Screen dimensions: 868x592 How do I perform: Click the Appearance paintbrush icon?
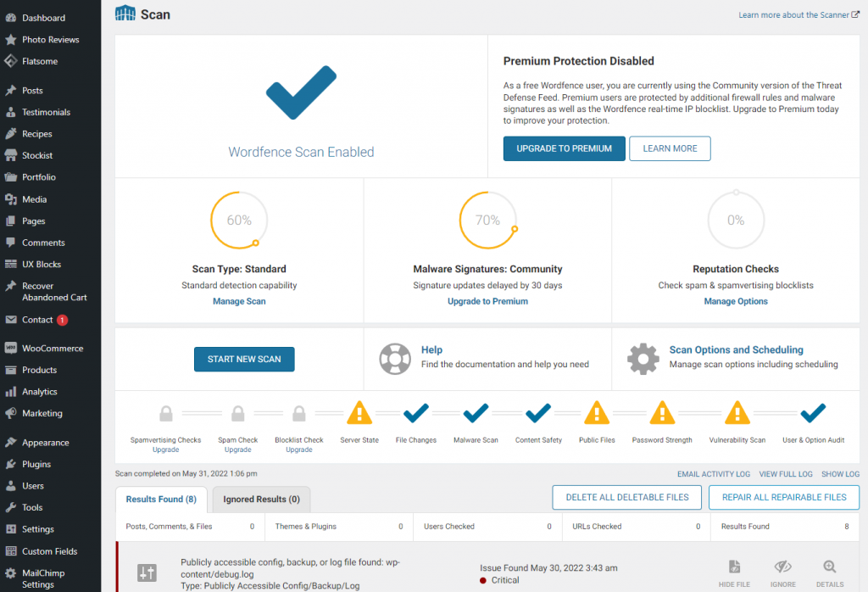(10, 442)
